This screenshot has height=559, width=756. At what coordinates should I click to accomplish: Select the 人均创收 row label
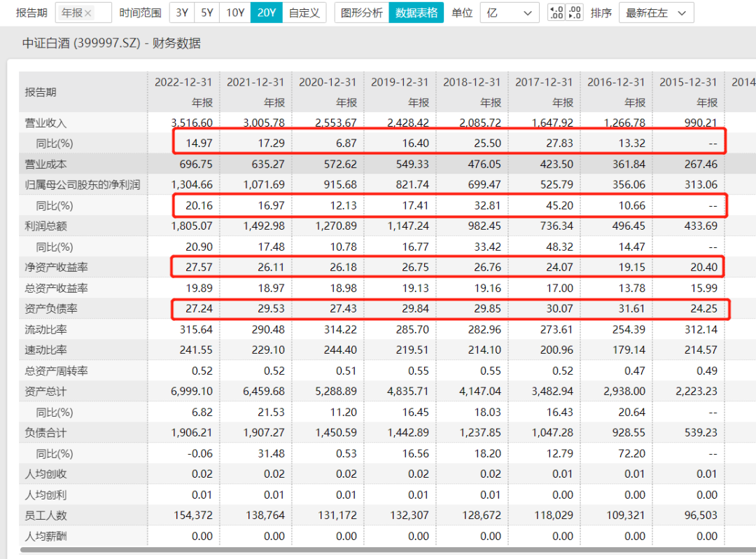[45, 474]
